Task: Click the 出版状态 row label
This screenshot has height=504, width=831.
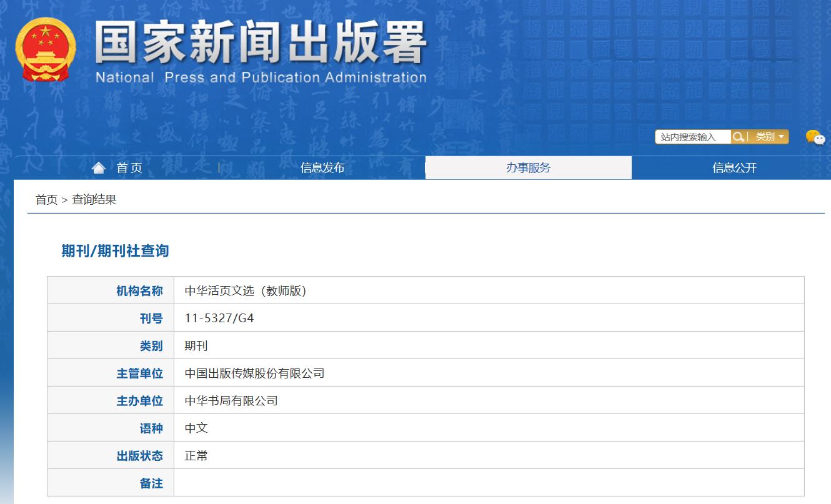Action: point(139,456)
